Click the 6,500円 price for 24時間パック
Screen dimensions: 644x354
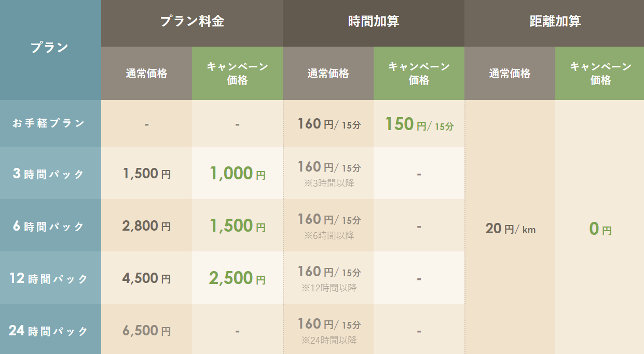147,331
